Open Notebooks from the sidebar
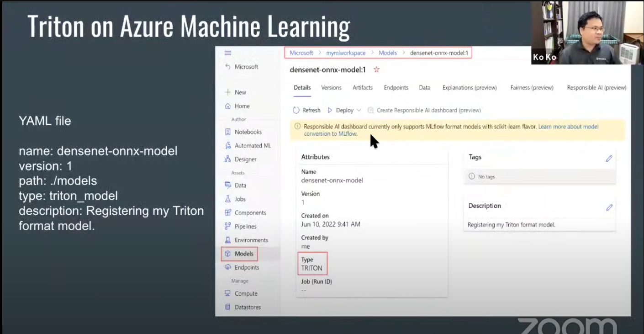This screenshot has width=644, height=334. (x=248, y=132)
